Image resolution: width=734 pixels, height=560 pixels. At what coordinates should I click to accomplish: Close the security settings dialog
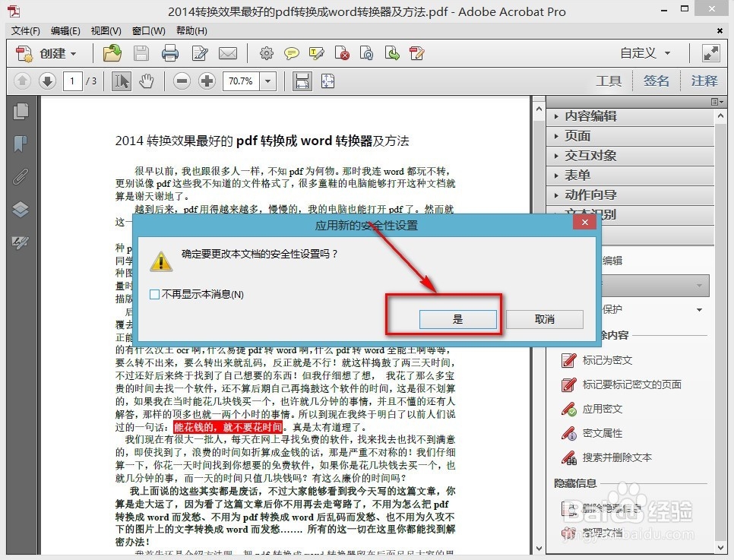(x=584, y=223)
